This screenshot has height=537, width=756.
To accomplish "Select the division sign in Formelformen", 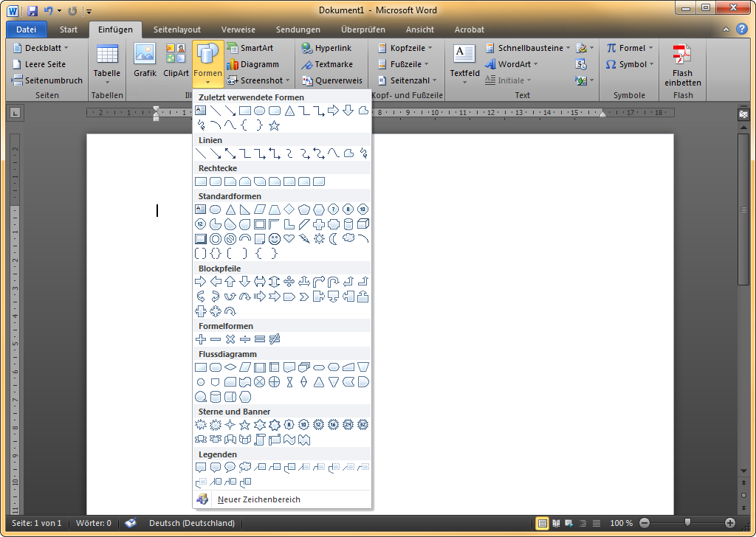I will [x=244, y=339].
